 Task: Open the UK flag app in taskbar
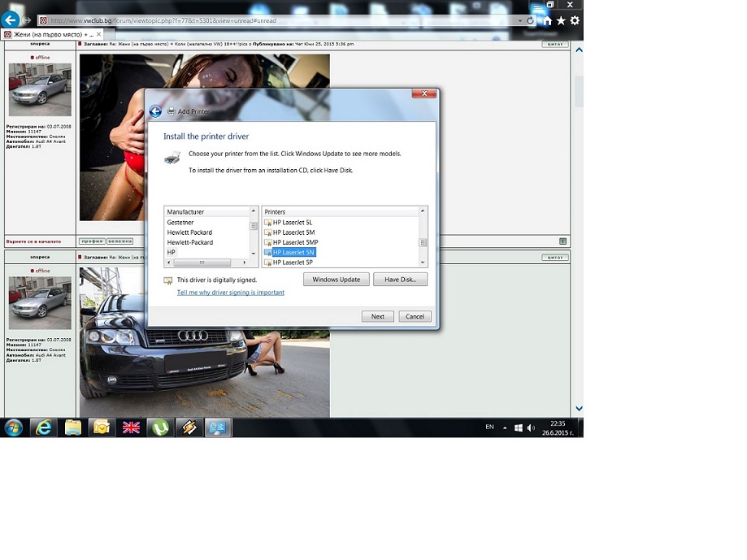(131, 428)
